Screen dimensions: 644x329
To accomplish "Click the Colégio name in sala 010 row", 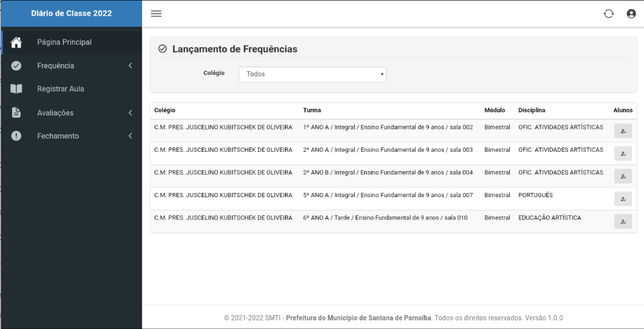I will coord(223,218).
